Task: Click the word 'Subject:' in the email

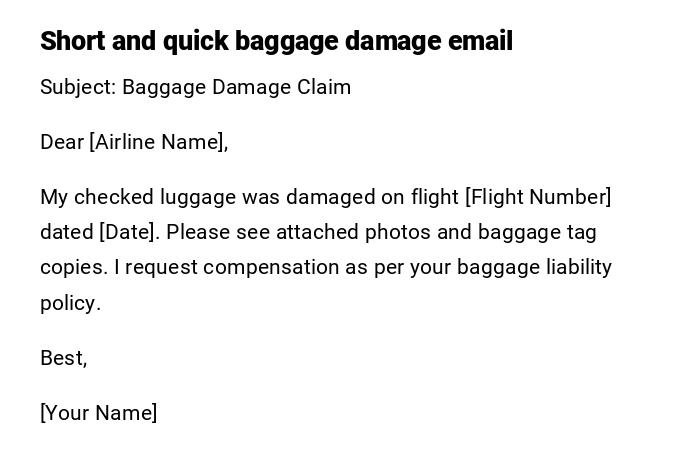Action: click(x=78, y=87)
